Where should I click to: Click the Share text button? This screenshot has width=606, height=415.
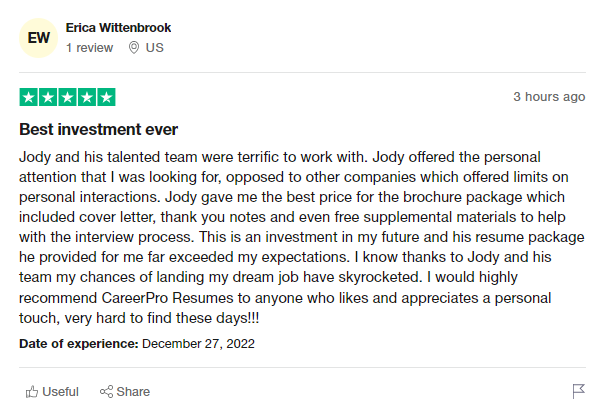[133, 392]
